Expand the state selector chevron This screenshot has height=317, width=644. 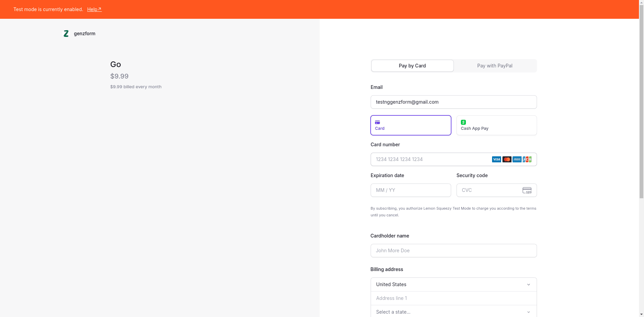(x=529, y=312)
